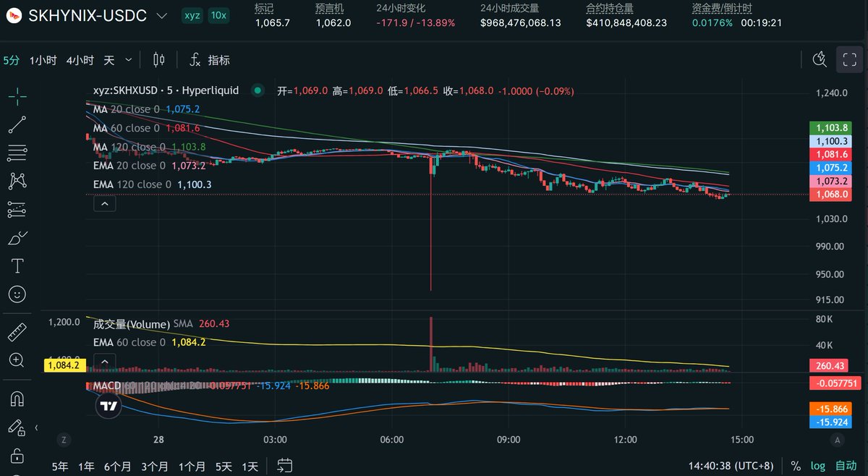868x476 pixels.
Task: Expand the SKHYNIX-USDC pair selector
Action: click(x=161, y=15)
